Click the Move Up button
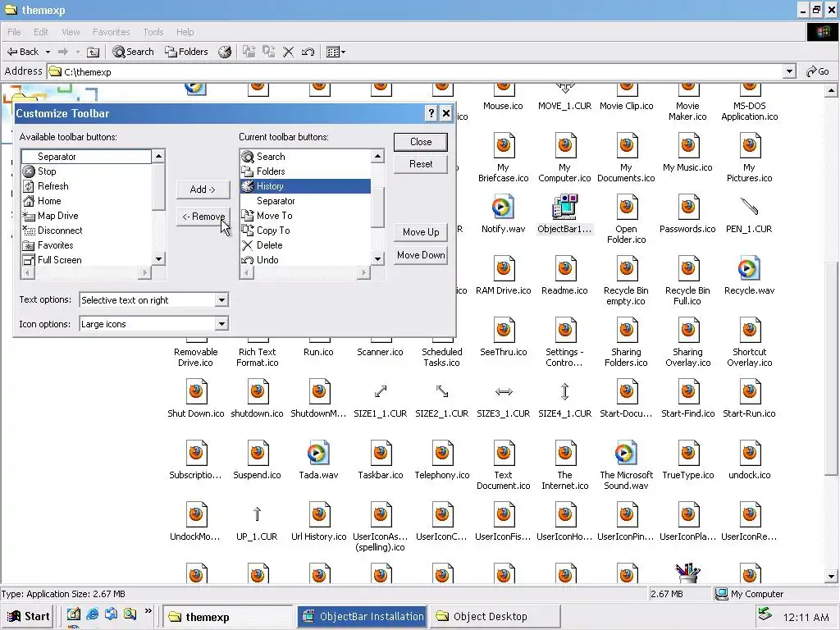 click(x=421, y=232)
